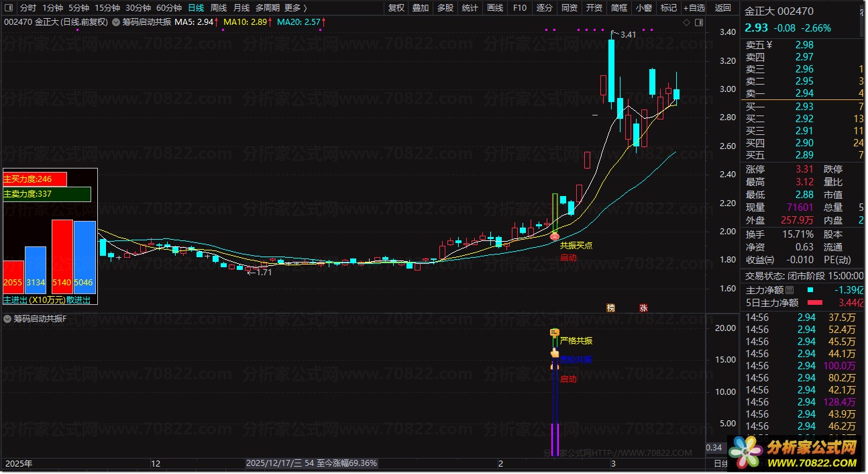This screenshot has width=868, height=474.
Task: Open 逐分 tick details
Action: click(x=545, y=8)
